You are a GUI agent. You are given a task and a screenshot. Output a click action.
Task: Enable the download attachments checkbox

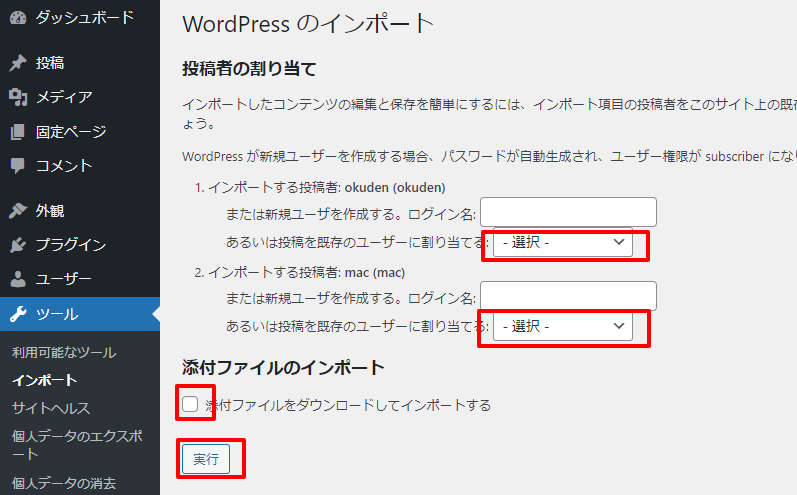[x=190, y=404]
